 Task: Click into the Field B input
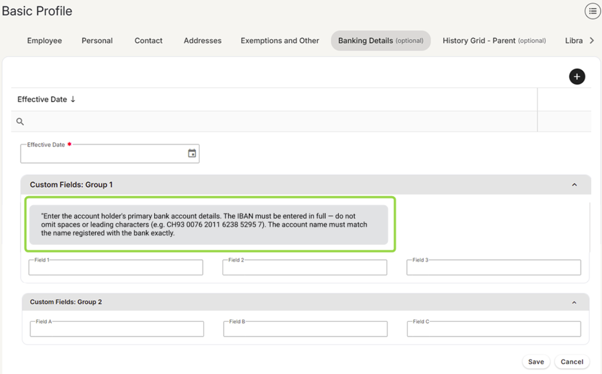(x=305, y=329)
